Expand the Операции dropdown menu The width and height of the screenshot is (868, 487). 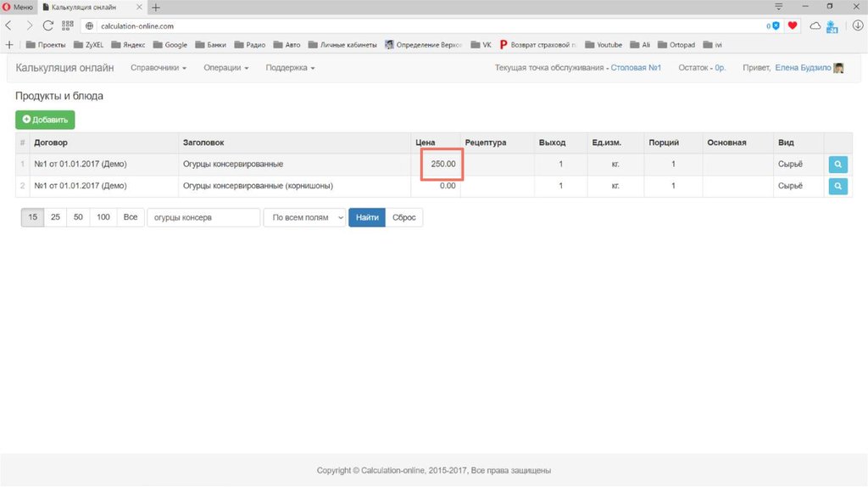pyautogui.click(x=225, y=68)
